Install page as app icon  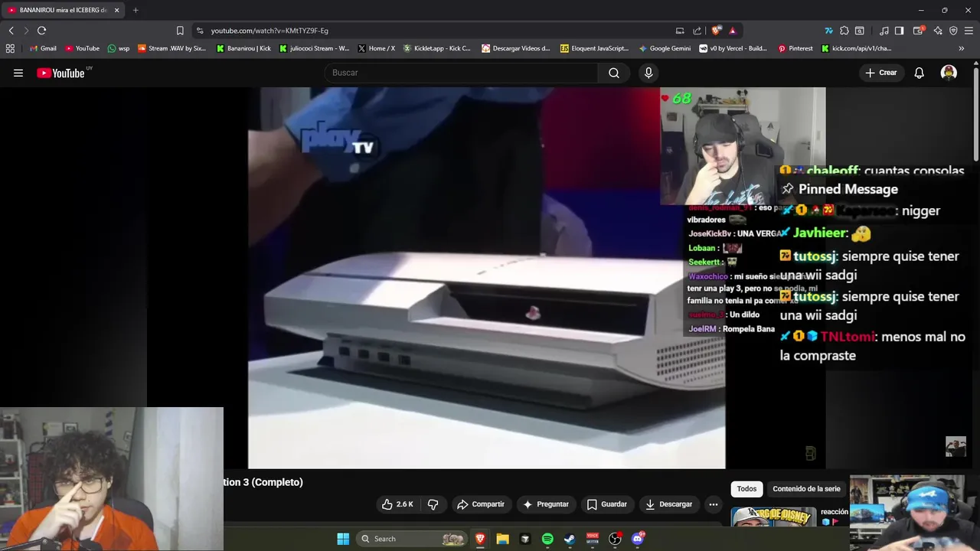pos(680,31)
